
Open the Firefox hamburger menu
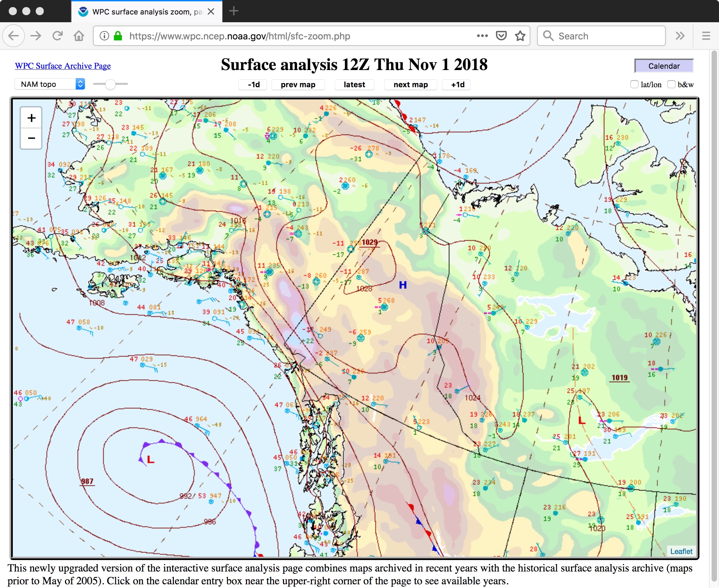pos(706,36)
